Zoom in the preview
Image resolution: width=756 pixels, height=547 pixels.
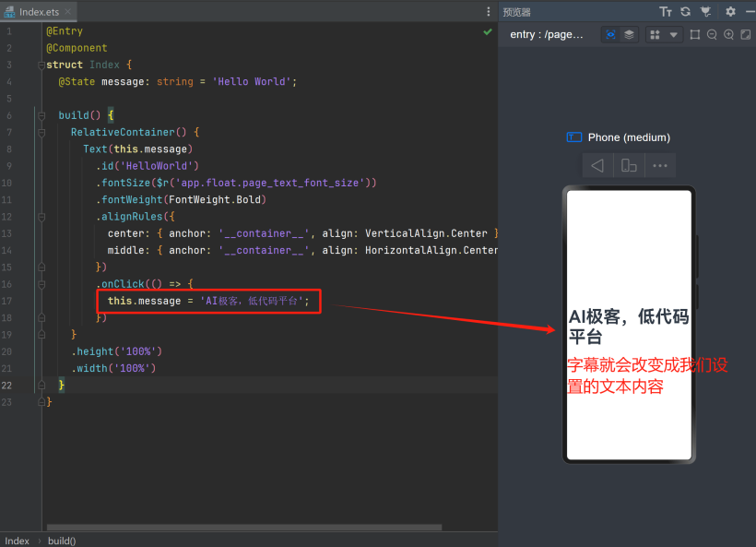point(728,34)
